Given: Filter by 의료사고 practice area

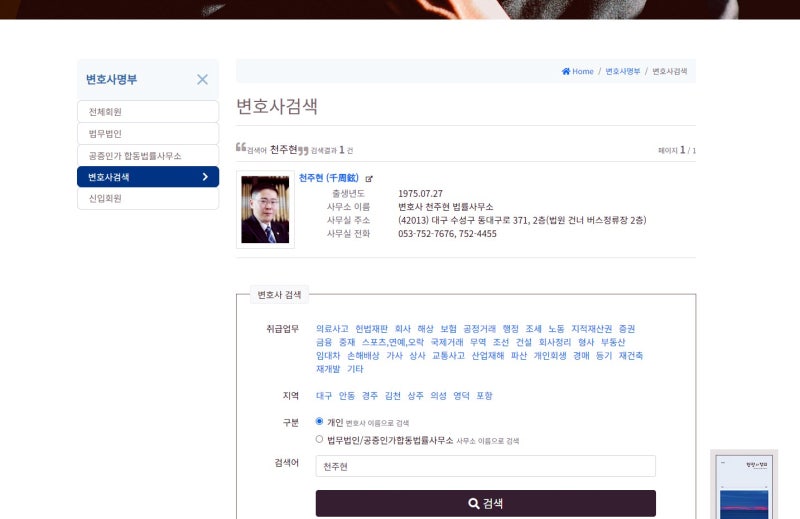Looking at the screenshot, I should click(332, 329).
